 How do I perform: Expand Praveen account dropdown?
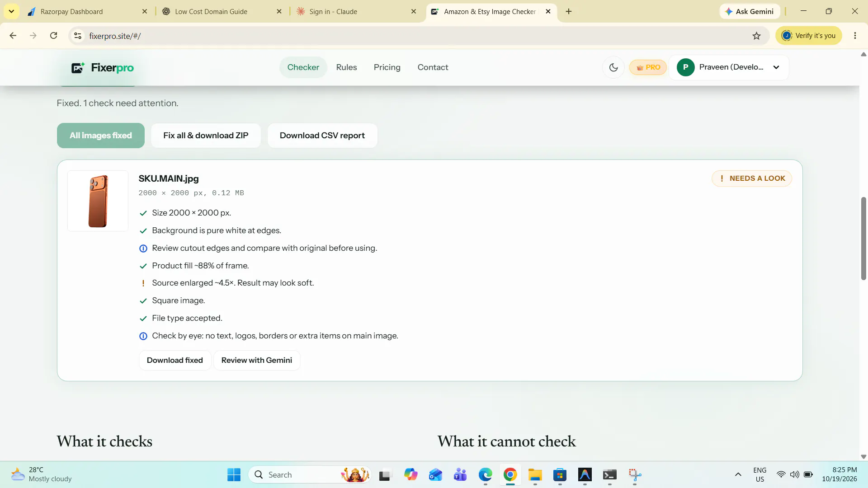729,67
